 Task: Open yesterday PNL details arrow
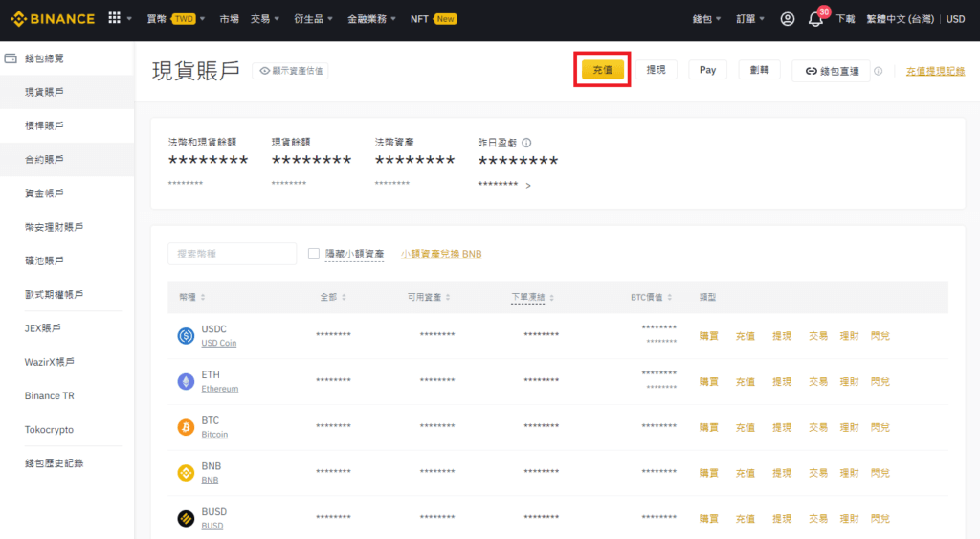(x=528, y=186)
